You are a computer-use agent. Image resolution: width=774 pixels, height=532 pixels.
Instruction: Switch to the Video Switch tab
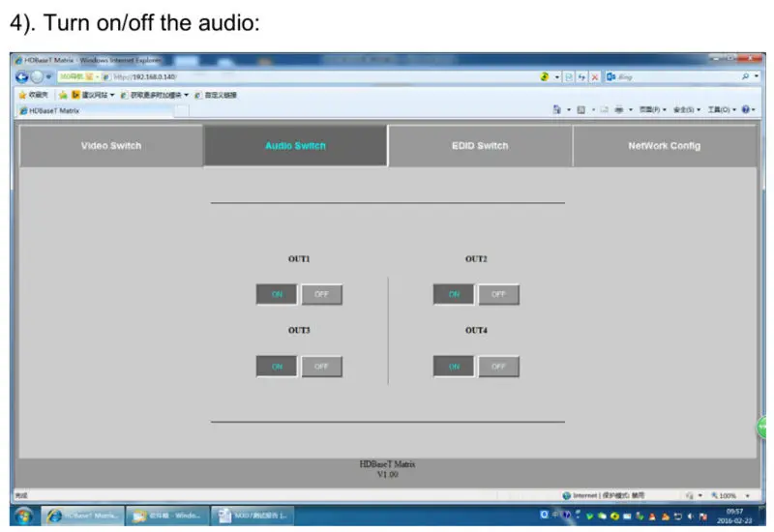111,146
